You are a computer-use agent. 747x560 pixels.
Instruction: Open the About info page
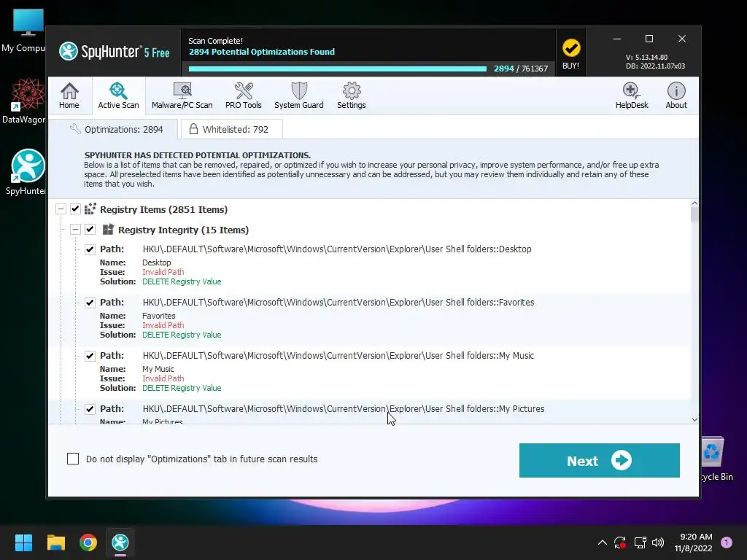pyautogui.click(x=676, y=96)
